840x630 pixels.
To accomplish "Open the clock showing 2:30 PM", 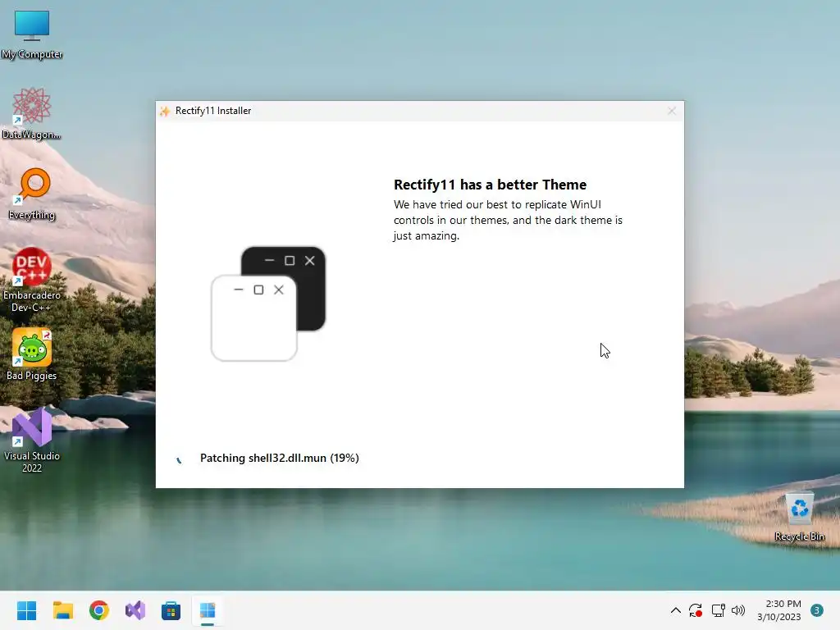I will point(779,610).
